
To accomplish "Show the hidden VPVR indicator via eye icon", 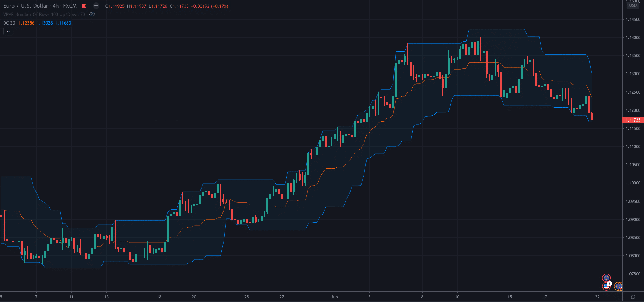I will [92, 15].
